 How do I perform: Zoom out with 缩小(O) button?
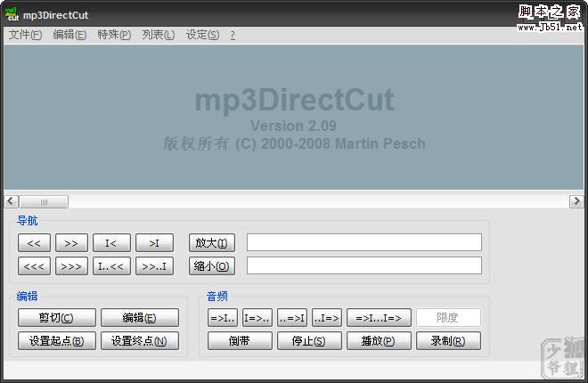pos(212,266)
